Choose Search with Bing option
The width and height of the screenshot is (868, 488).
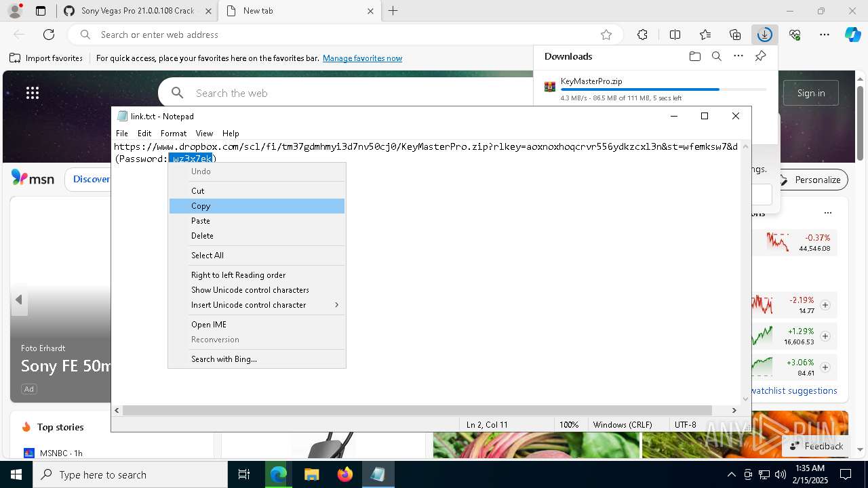257,359
